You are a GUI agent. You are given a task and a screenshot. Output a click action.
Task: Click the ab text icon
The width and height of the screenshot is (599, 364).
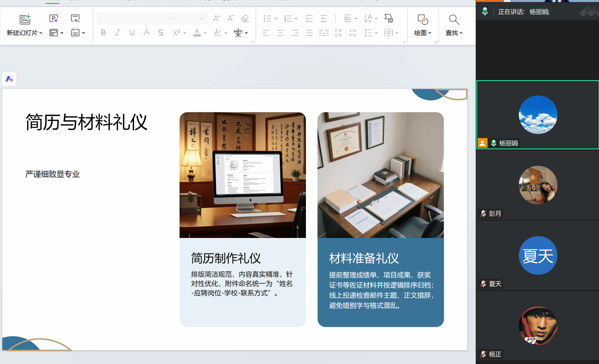pyautogui.click(x=347, y=18)
